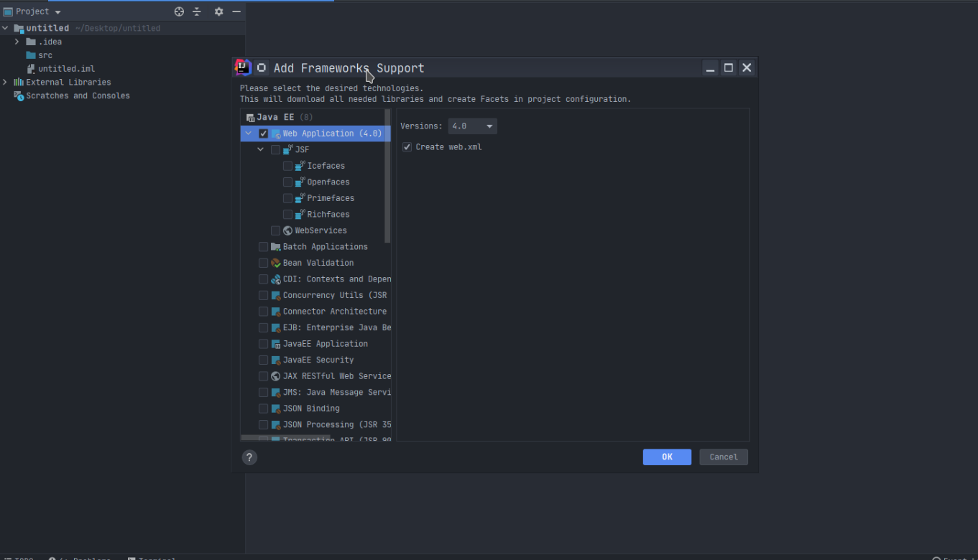The width and height of the screenshot is (978, 560).
Task: Click the OK button
Action: 667,457
